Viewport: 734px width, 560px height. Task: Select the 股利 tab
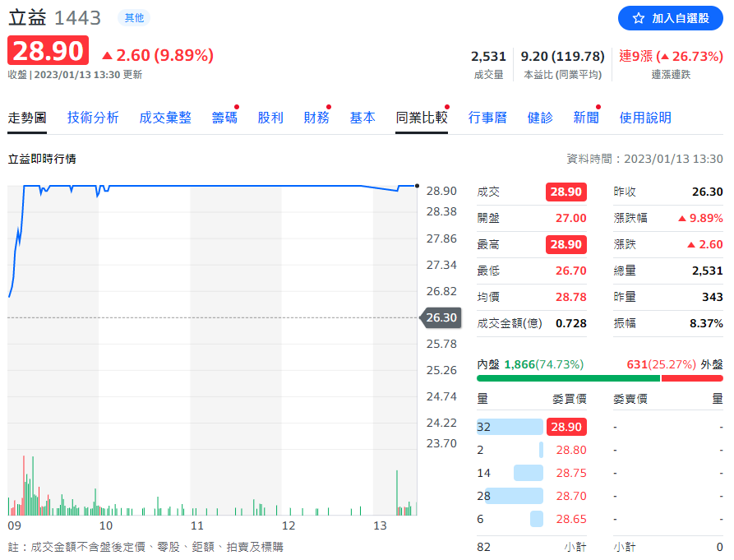tap(270, 118)
